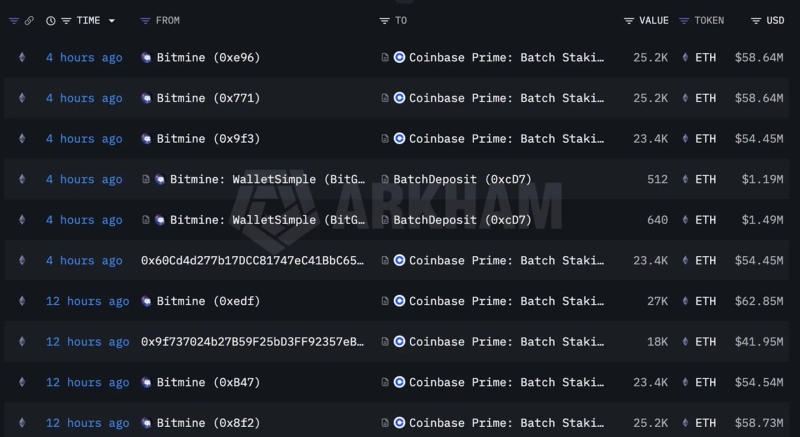Open the TOKEN column filter
800x437 pixels.
click(x=684, y=21)
